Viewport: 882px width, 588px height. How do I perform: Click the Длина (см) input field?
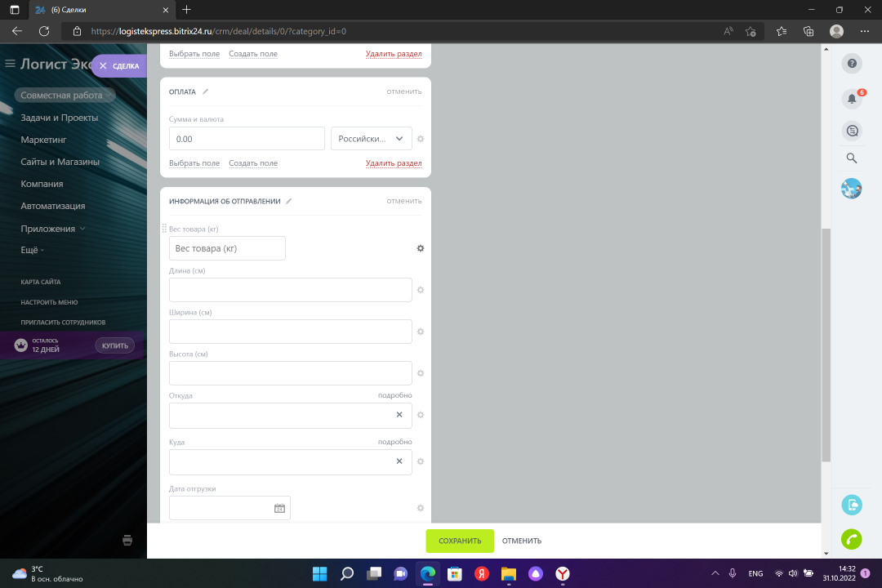pyautogui.click(x=290, y=290)
